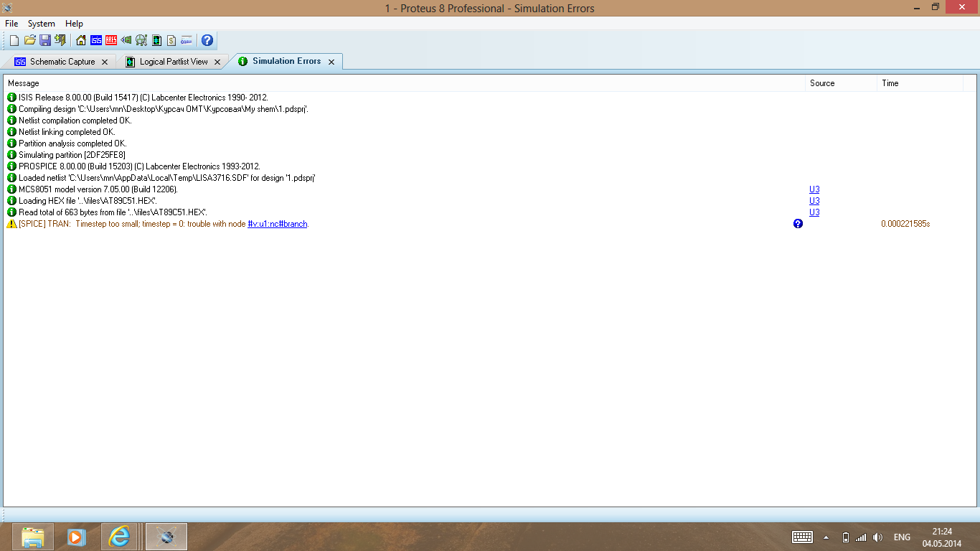980x551 pixels.
Task: Open the Help menu
Action: [x=74, y=24]
